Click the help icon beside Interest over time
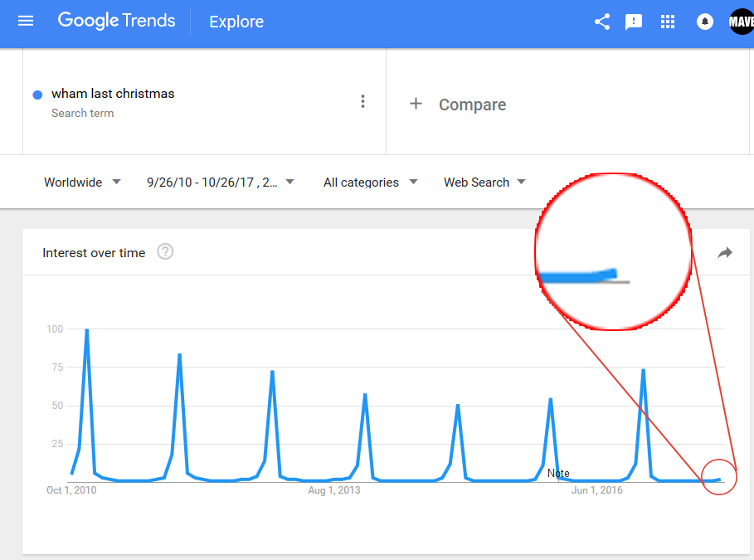The image size is (754, 560). 165,251
